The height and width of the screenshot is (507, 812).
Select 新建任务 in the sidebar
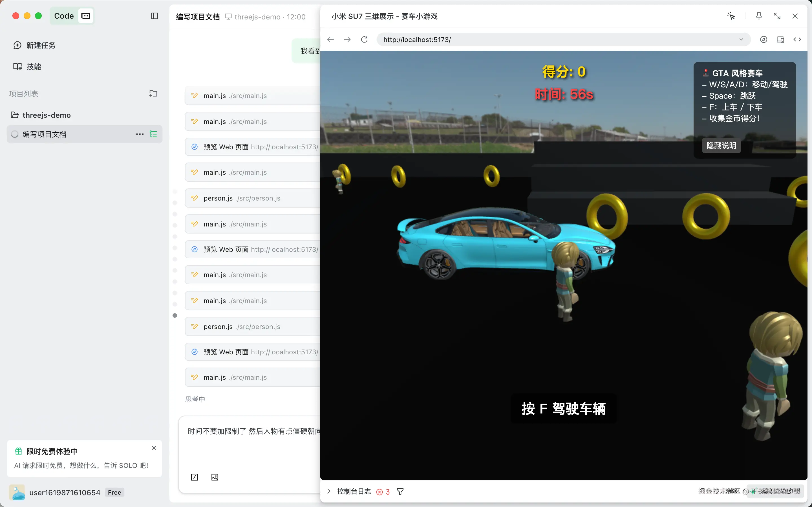pos(40,45)
